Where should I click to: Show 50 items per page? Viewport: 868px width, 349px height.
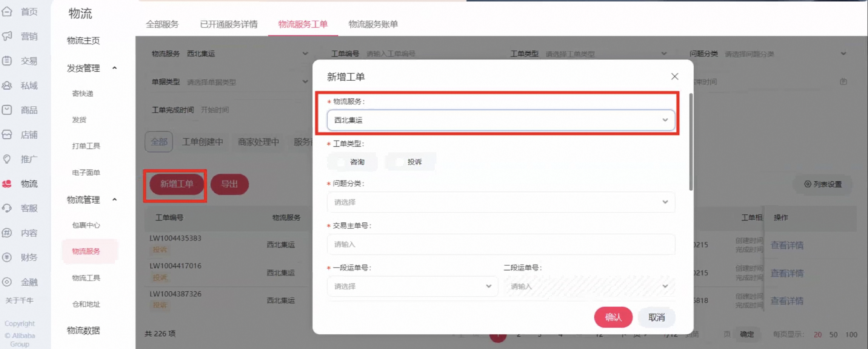click(x=833, y=335)
